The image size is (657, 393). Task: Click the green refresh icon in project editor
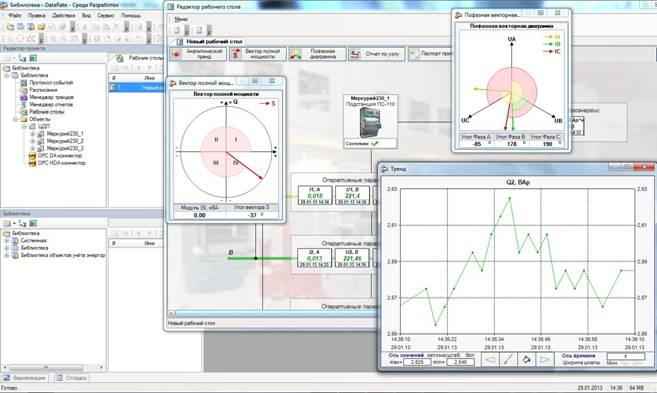pos(33,58)
